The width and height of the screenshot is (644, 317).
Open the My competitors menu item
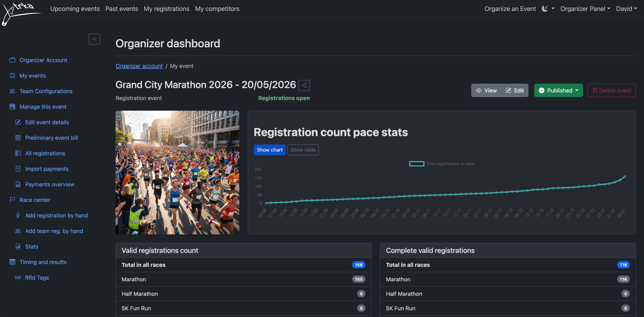(217, 8)
